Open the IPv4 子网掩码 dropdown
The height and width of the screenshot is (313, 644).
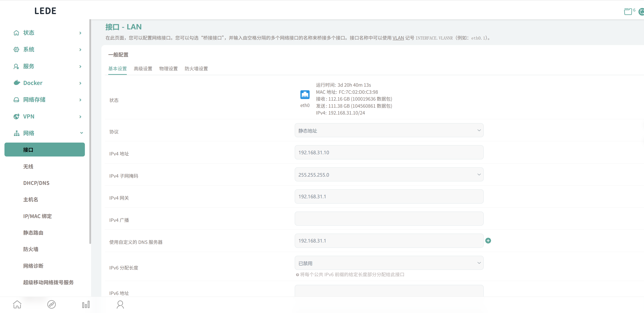[389, 175]
